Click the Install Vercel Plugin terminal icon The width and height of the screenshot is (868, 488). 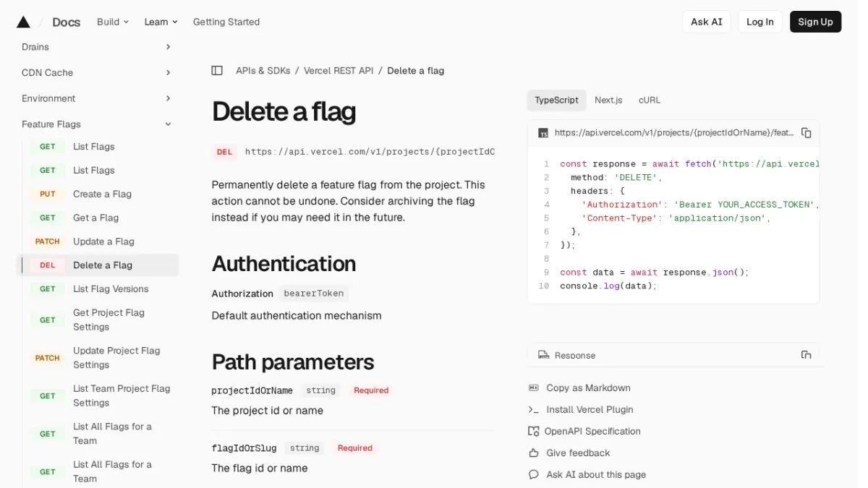(x=534, y=410)
